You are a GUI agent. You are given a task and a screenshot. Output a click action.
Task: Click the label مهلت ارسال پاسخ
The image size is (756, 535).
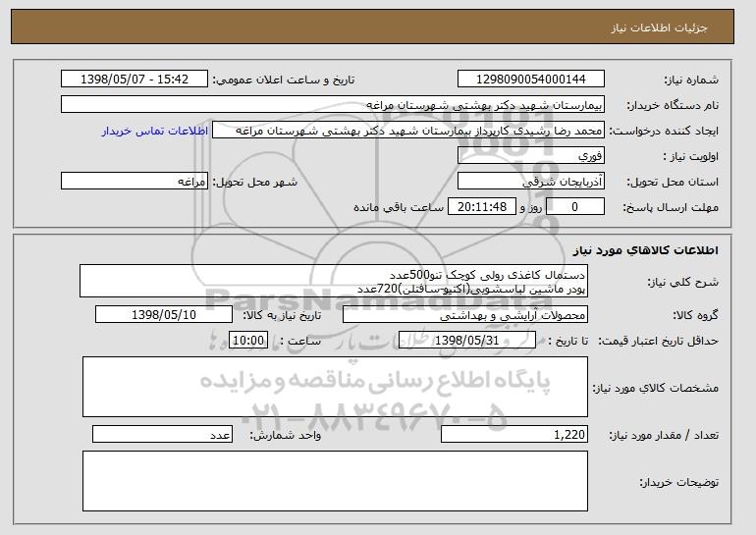pyautogui.click(x=671, y=208)
